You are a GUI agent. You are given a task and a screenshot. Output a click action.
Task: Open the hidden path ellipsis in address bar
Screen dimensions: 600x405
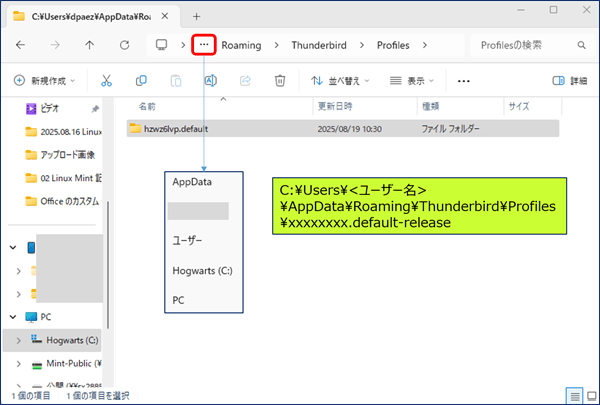pos(204,45)
